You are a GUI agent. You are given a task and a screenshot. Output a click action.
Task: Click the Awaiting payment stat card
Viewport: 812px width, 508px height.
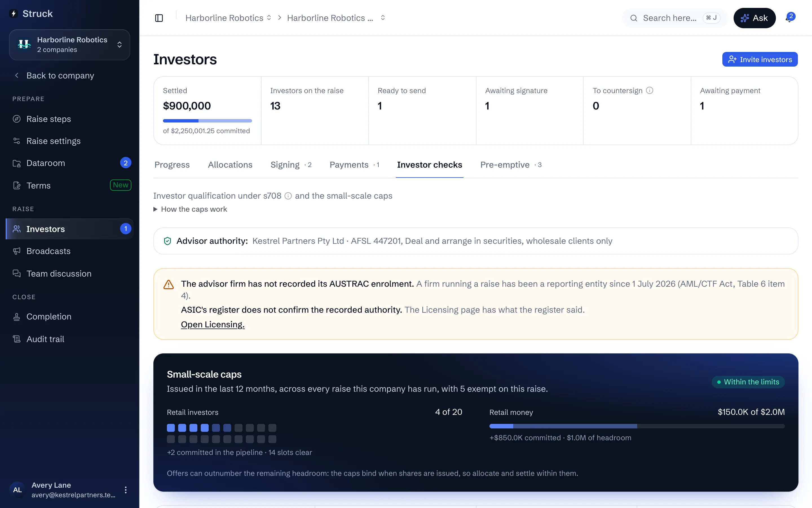click(x=744, y=111)
